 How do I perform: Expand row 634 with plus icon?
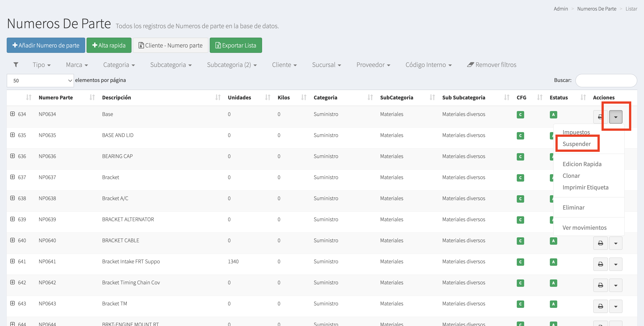[x=13, y=114]
